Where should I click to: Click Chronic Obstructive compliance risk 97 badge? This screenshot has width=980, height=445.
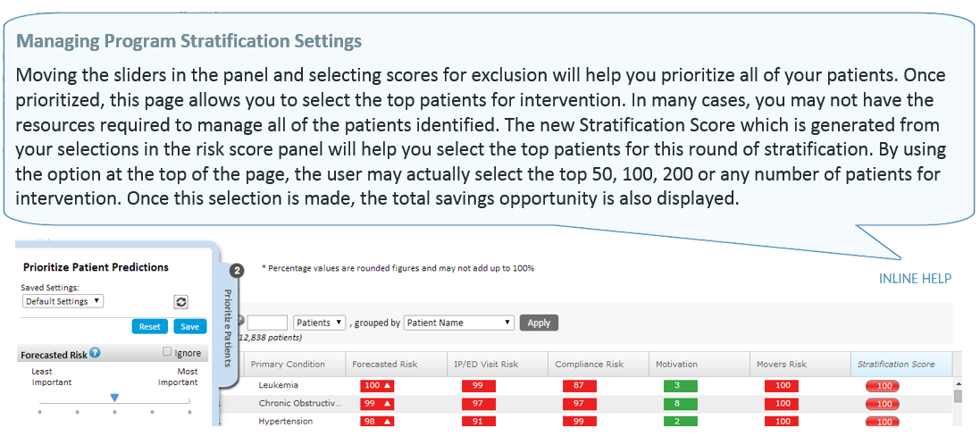[x=580, y=404]
